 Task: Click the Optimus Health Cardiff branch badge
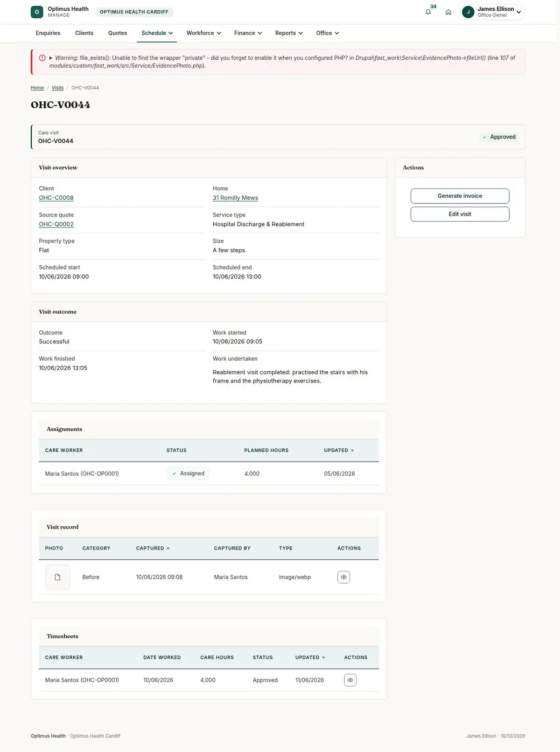point(134,12)
